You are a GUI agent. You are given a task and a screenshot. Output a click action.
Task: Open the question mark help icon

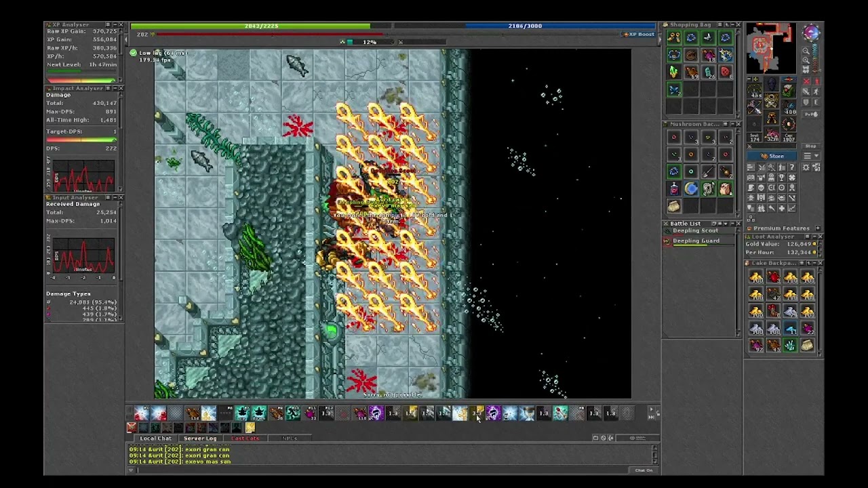point(792,167)
